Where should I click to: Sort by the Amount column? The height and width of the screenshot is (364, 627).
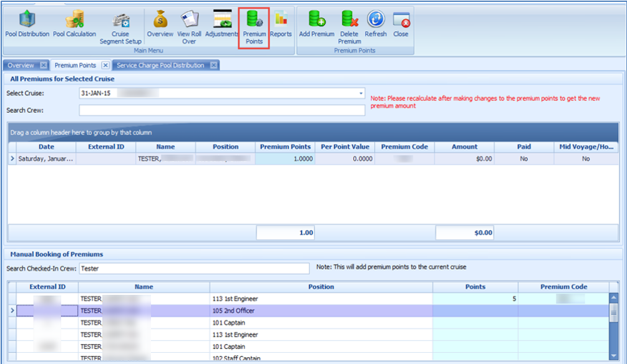tap(464, 146)
